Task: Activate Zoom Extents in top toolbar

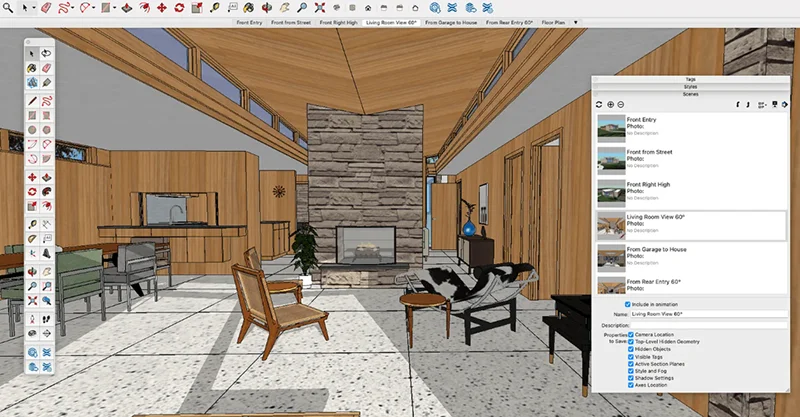Action: 320,8
